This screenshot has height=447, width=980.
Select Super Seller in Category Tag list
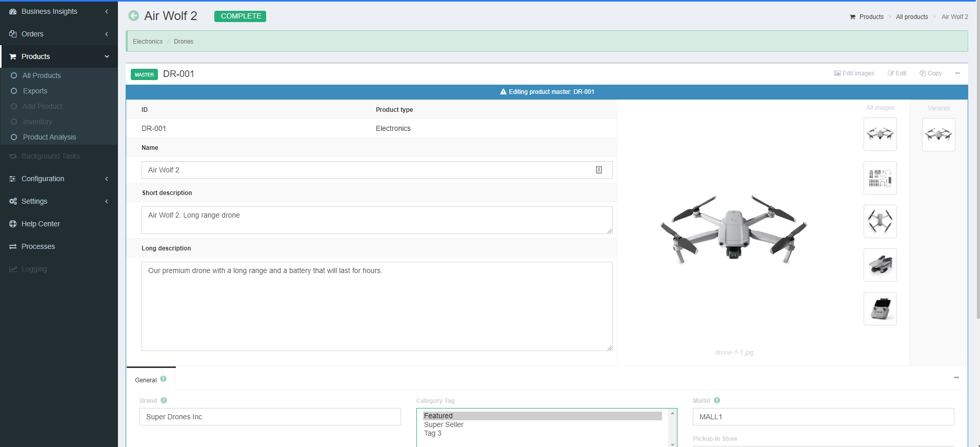(x=444, y=424)
